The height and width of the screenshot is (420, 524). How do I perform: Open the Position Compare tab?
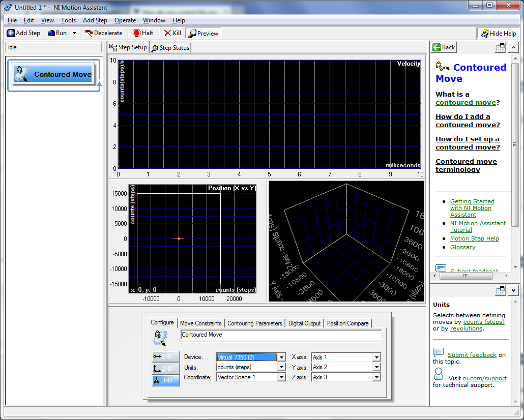347,323
